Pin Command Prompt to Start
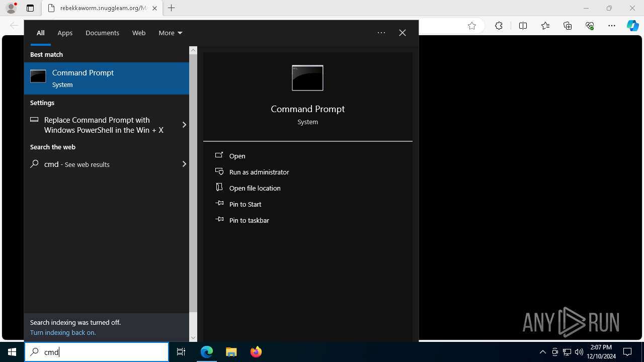Viewport: 644px width, 362px height. click(x=245, y=204)
